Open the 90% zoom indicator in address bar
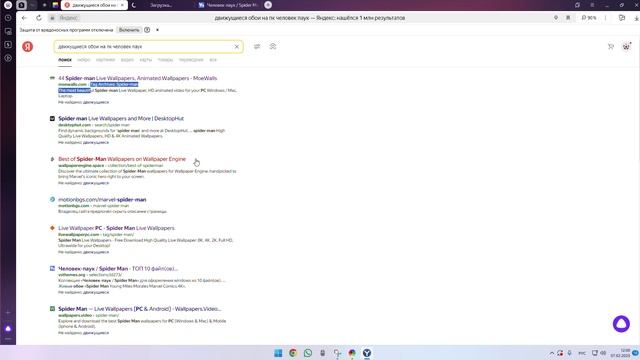 coord(589,18)
